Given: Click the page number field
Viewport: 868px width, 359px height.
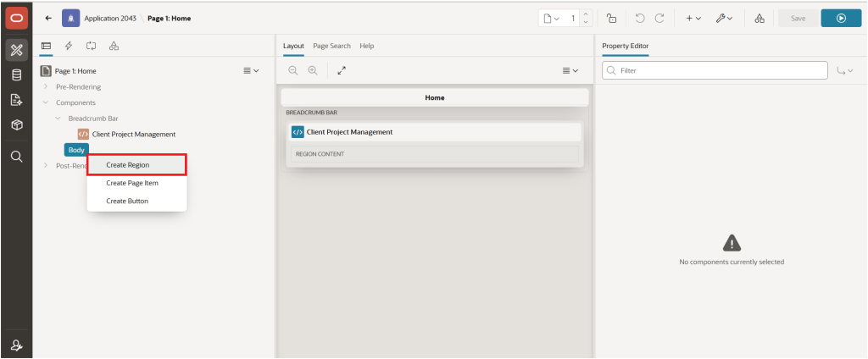Looking at the screenshot, I should click(572, 19).
